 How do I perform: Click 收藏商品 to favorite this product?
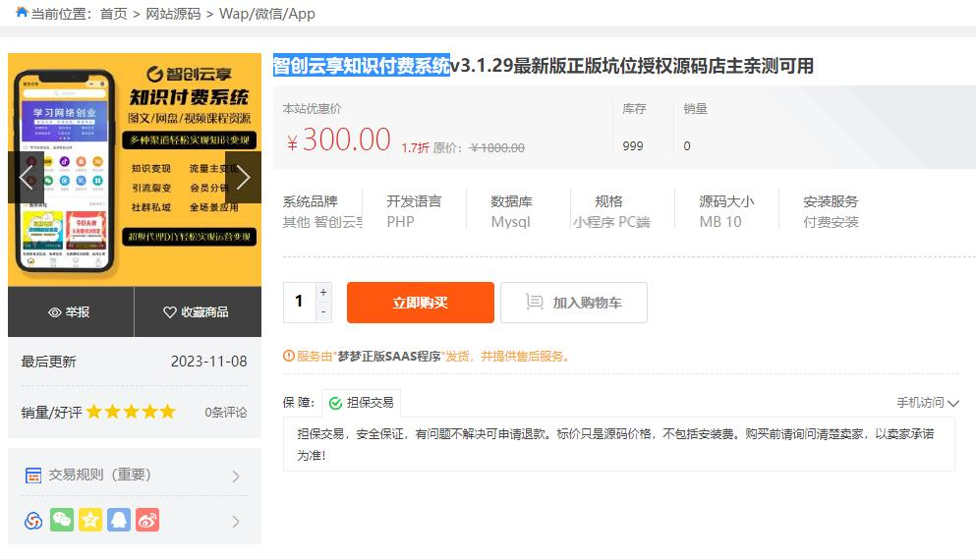click(198, 311)
